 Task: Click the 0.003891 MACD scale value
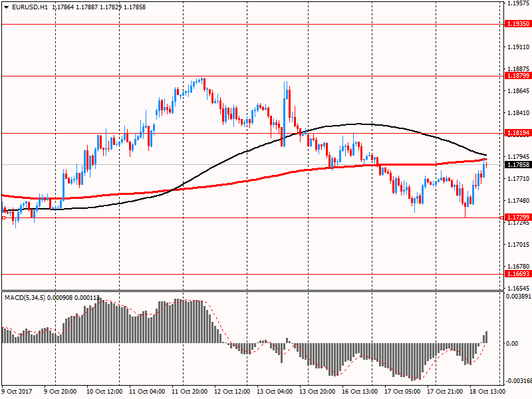click(x=519, y=297)
